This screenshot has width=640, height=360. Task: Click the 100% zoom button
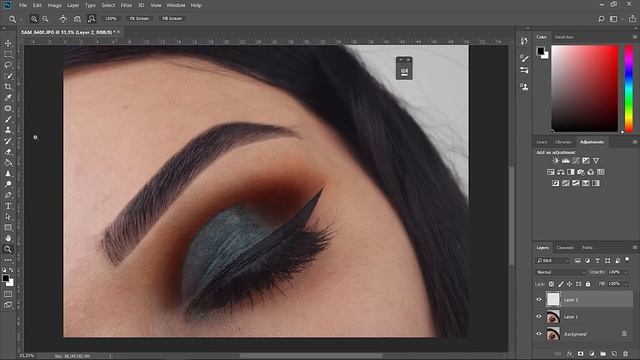pos(111,19)
